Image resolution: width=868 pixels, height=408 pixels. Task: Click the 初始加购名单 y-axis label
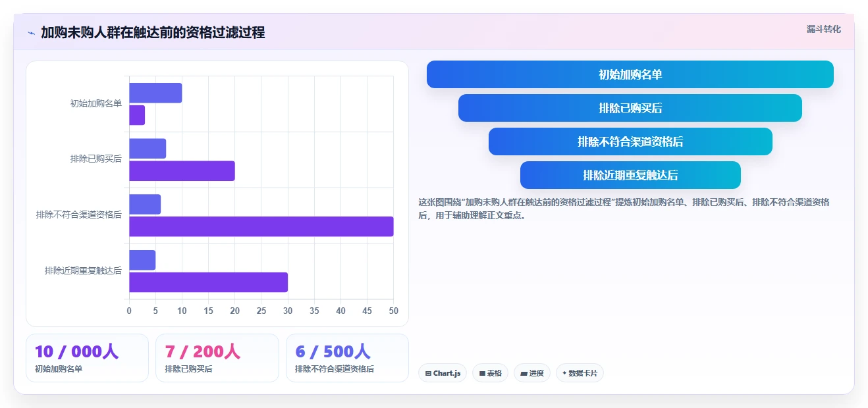point(96,103)
